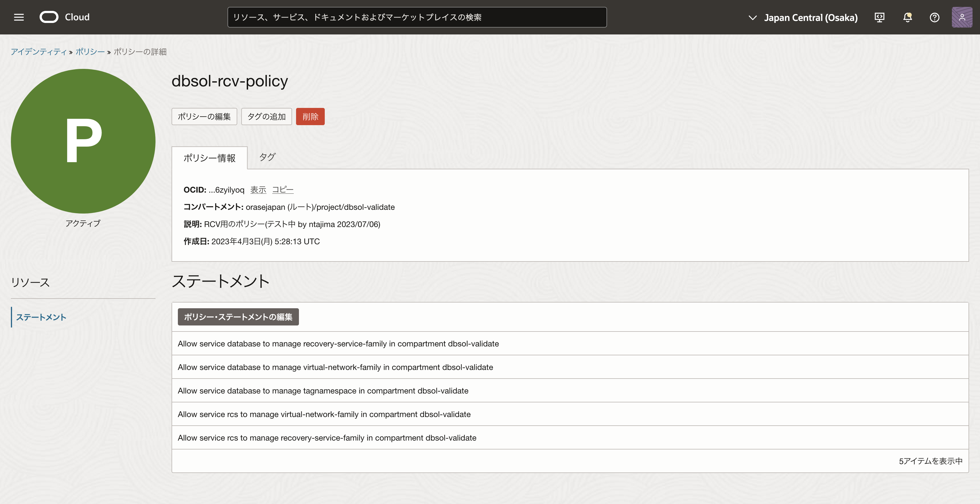Image resolution: width=980 pixels, height=504 pixels.
Task: Switch to the タグ tab
Action: tap(267, 157)
